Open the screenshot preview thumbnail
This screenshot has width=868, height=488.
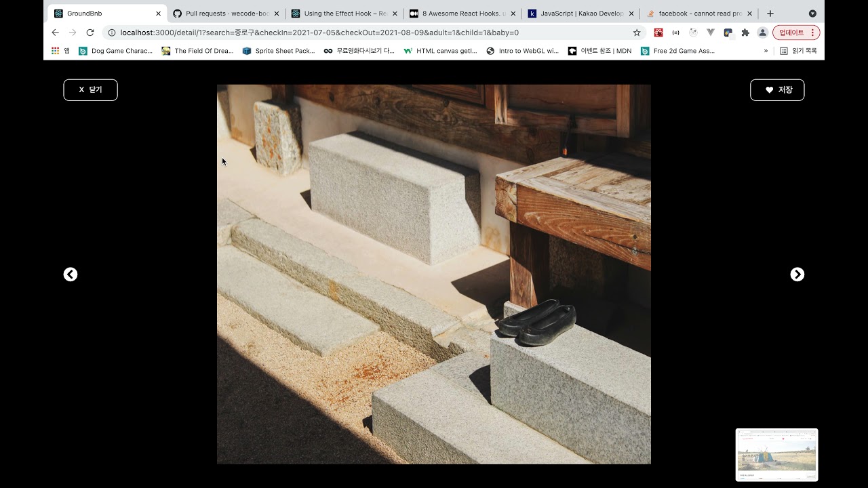tap(776, 455)
